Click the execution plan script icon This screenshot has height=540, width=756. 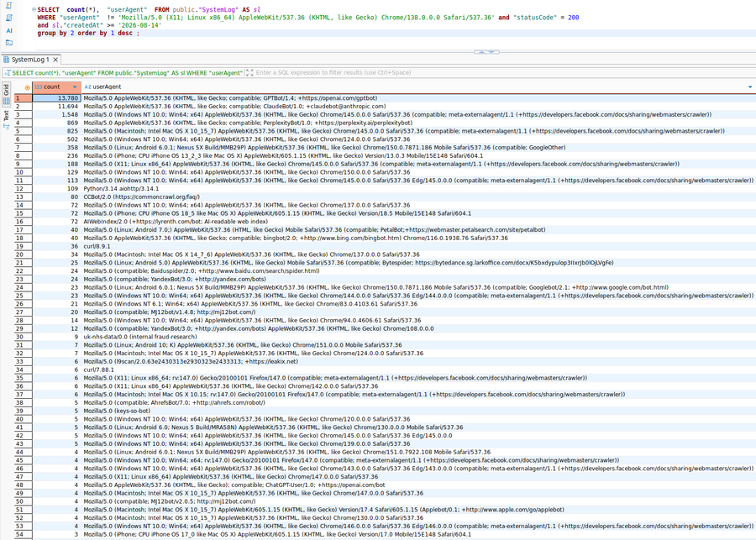9,18
